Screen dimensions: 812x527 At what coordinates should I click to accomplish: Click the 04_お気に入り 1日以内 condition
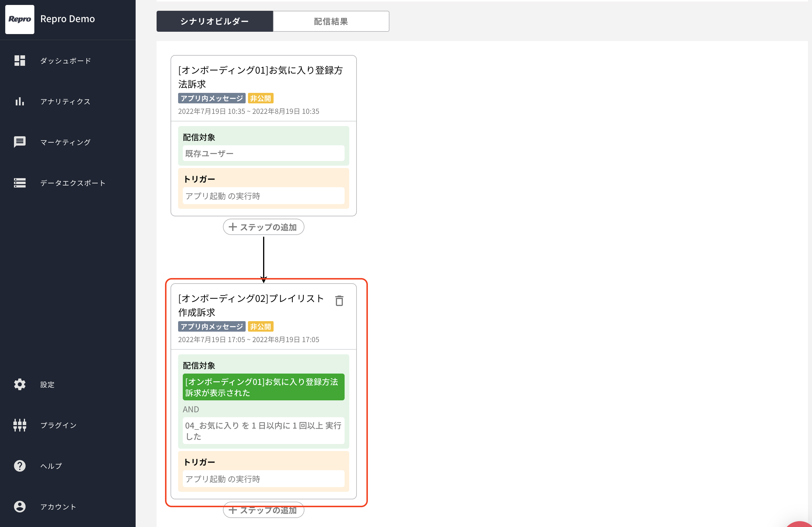[x=263, y=431]
